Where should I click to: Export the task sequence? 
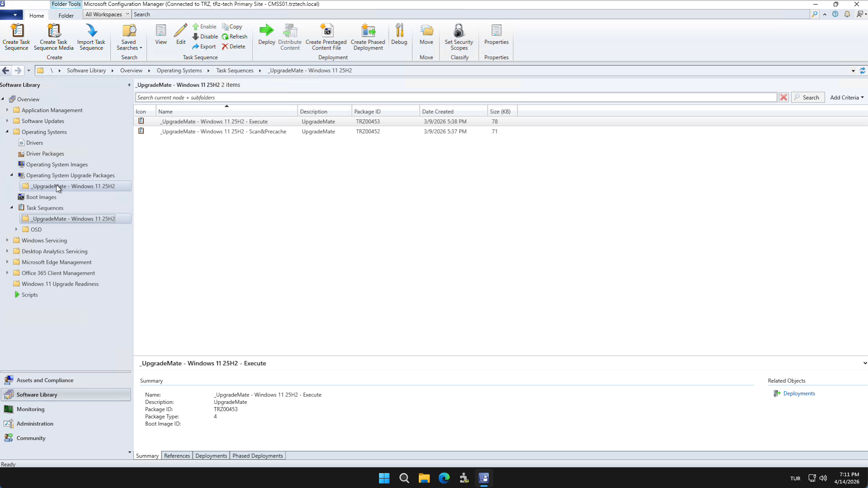[x=204, y=47]
